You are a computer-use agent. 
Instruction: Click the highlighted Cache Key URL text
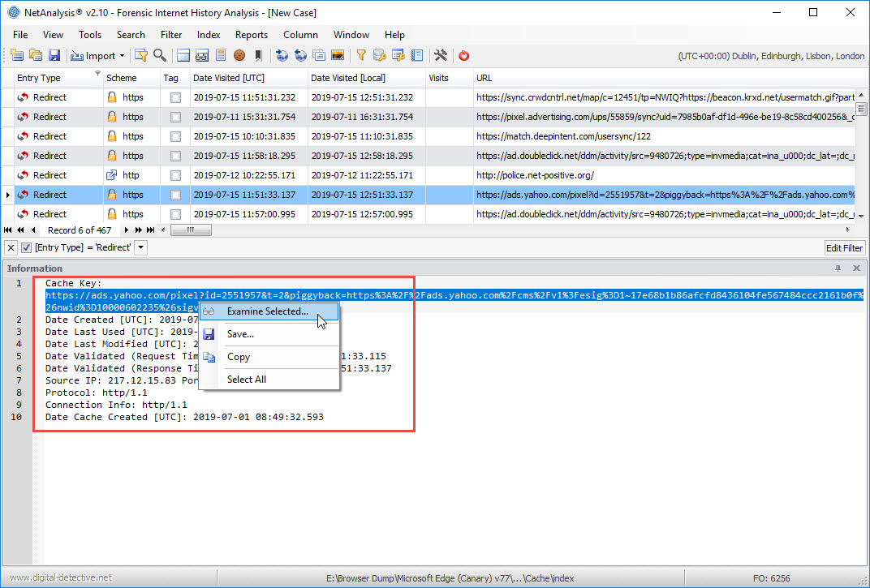[x=454, y=295]
